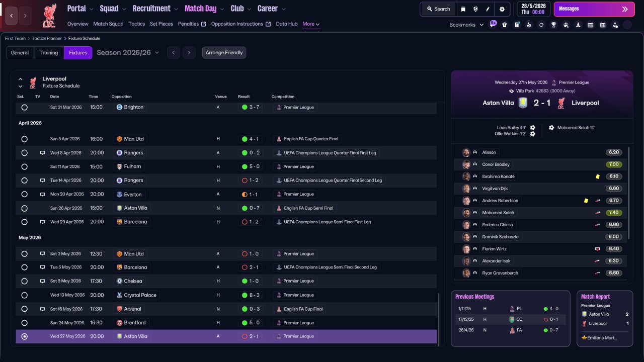Click the trophy shortcut icon in bookmarks bar
644x362 pixels.
tap(553, 25)
